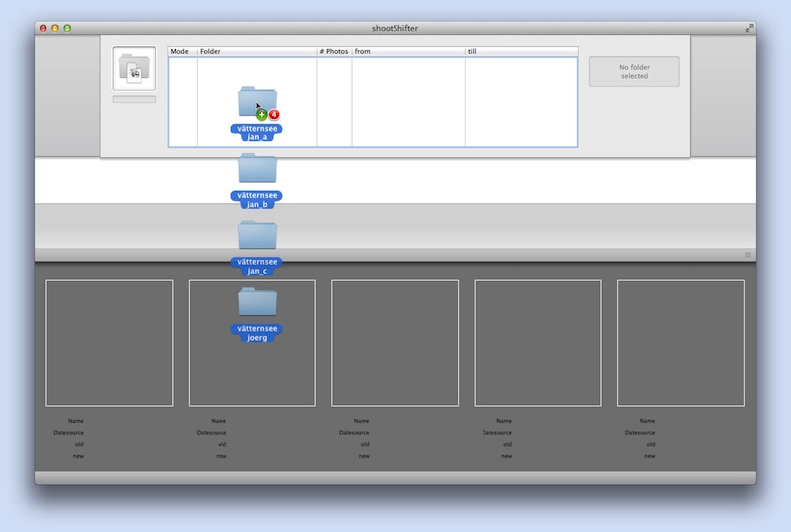Select the fourth empty photo preview box
Screen dimensions: 791x532
538,343
